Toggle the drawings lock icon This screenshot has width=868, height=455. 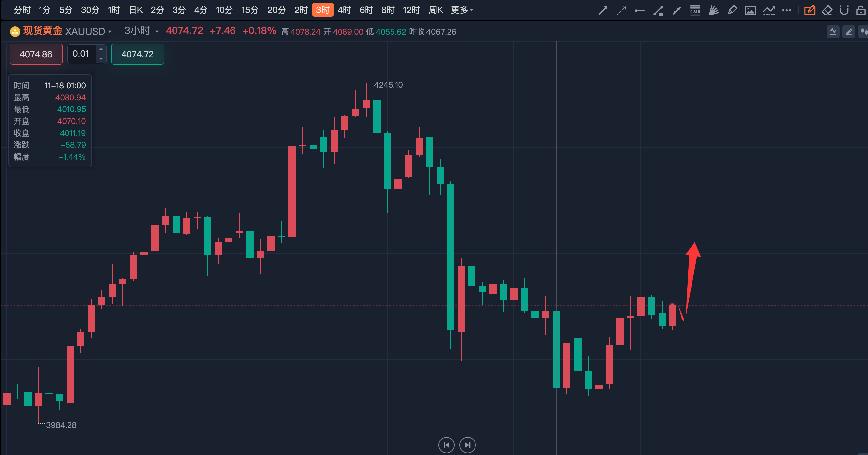pos(860,11)
